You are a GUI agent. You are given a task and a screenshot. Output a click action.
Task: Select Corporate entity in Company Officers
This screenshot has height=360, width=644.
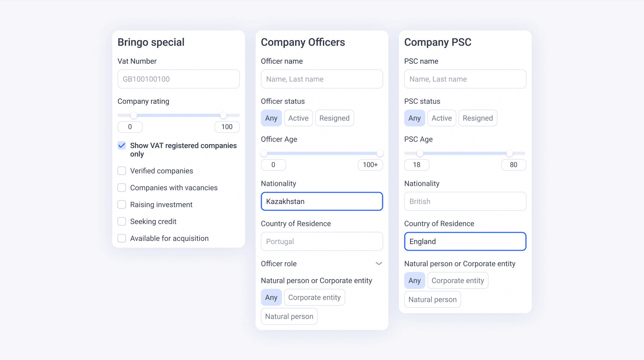click(314, 297)
